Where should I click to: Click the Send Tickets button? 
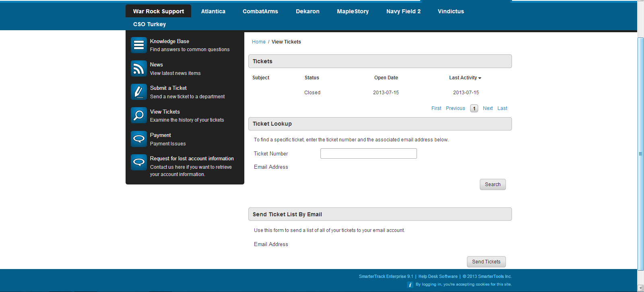[486, 262]
